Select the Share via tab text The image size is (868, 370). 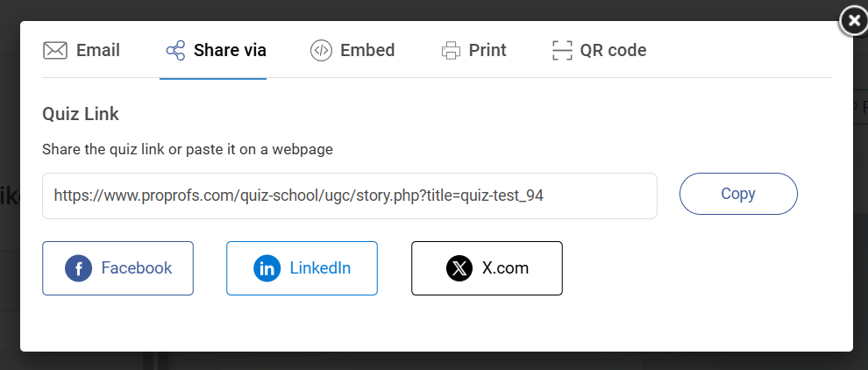tap(230, 50)
